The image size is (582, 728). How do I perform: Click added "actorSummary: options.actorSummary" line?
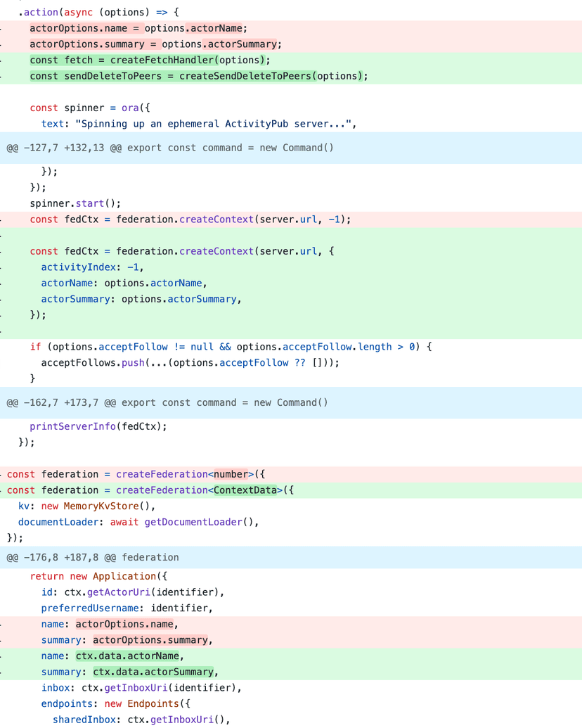(141, 299)
